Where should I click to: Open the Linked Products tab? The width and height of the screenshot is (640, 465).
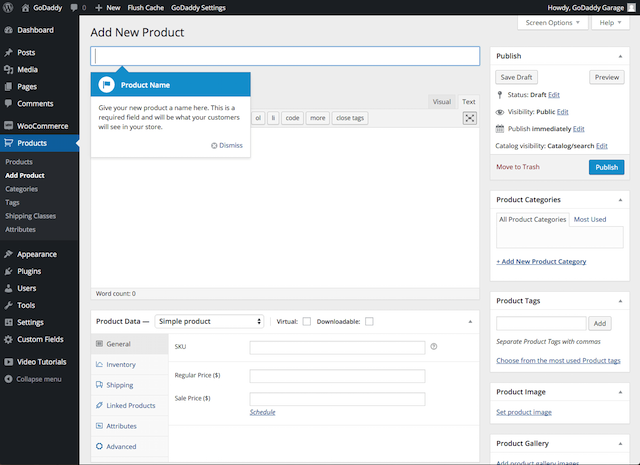pyautogui.click(x=129, y=405)
